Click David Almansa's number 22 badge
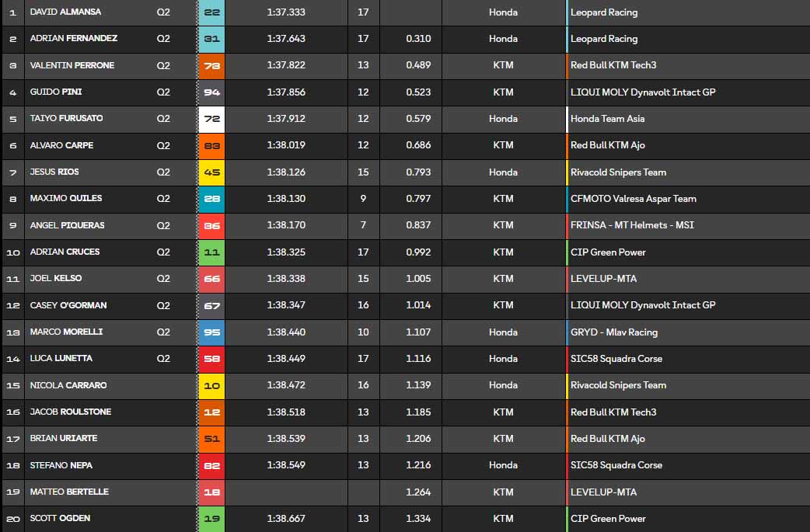Image resolution: width=810 pixels, height=532 pixels. [x=211, y=12]
